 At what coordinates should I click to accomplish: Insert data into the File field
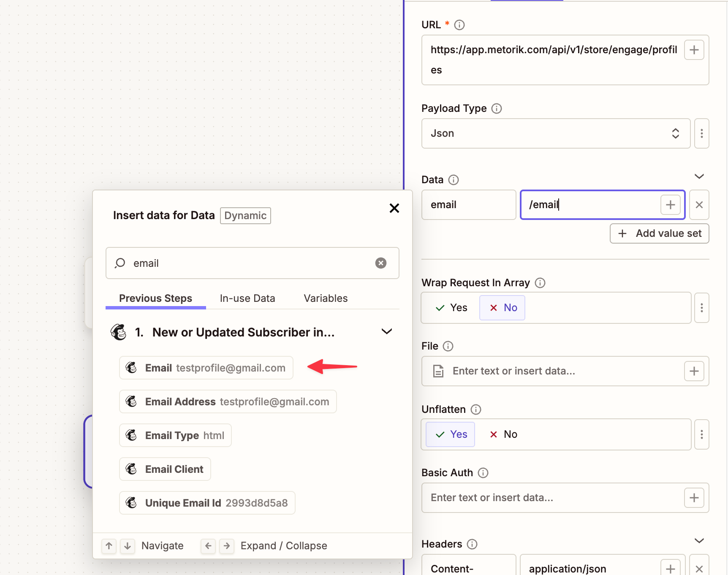[x=694, y=371]
